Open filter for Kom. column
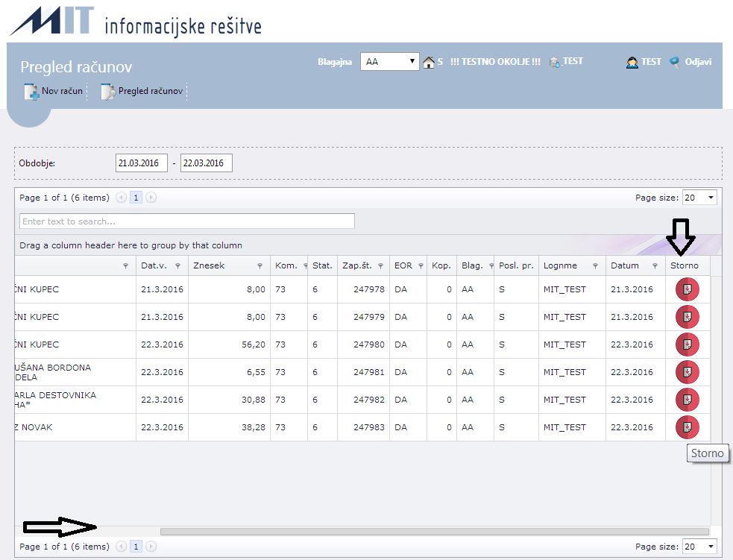 coord(305,265)
